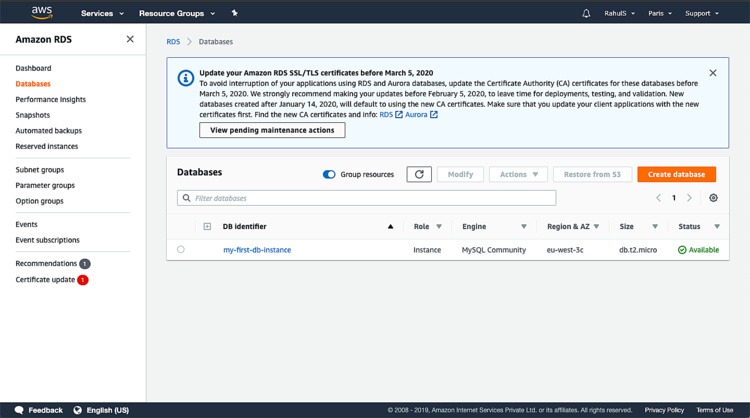Open the my-first-db-instance link

[x=257, y=250]
